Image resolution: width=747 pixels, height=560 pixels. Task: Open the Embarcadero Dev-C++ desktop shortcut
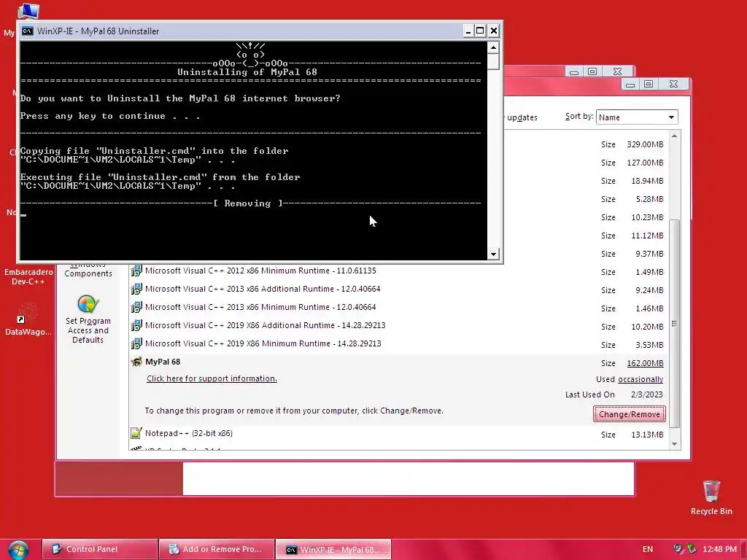(x=28, y=276)
